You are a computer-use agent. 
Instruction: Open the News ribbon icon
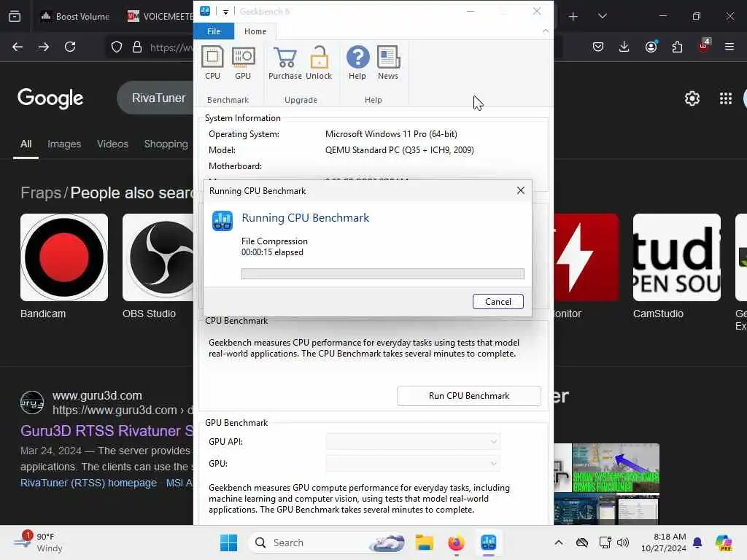(x=388, y=63)
